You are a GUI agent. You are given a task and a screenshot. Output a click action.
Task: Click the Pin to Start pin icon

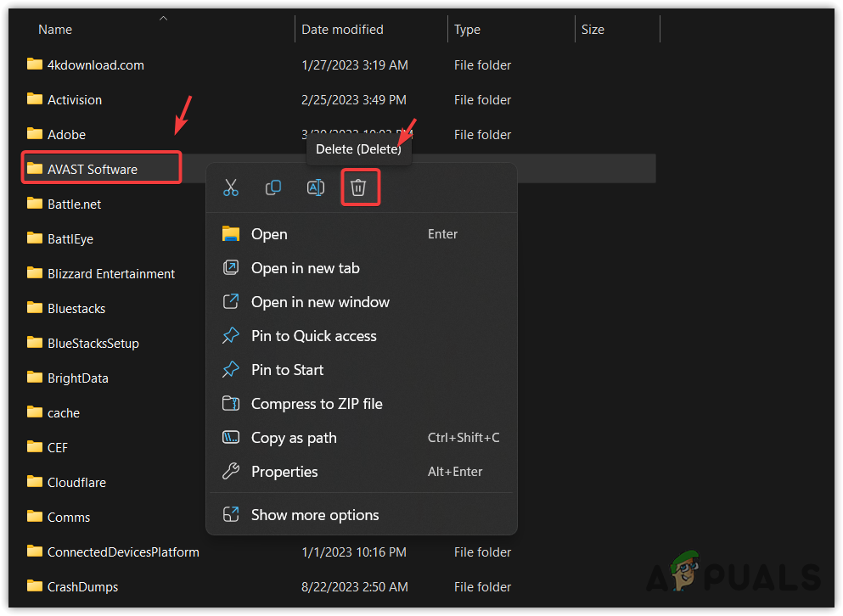click(x=231, y=369)
